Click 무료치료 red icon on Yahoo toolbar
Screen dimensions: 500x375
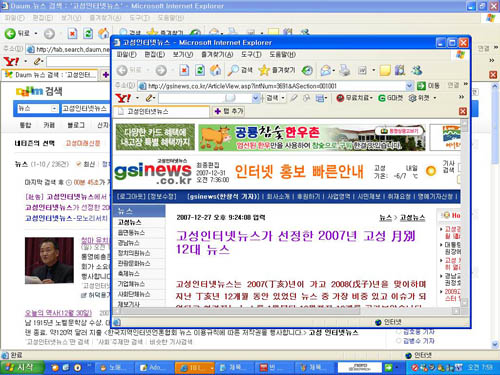pos(340,98)
